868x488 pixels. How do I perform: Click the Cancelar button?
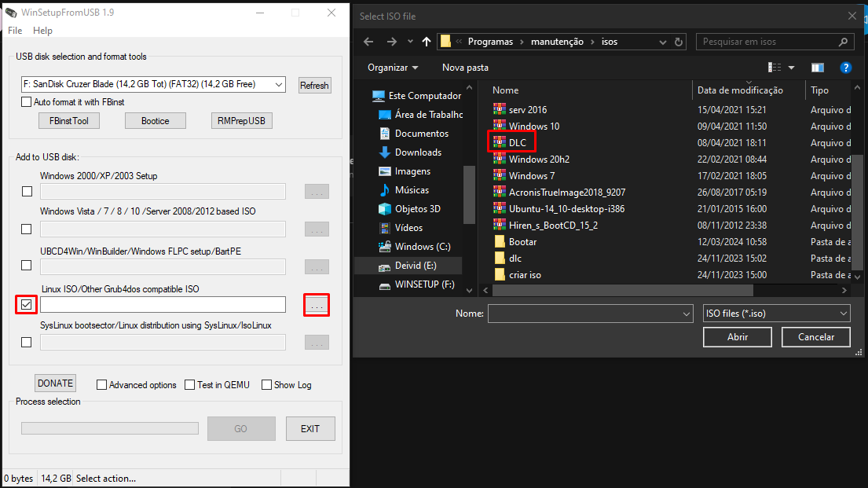(x=816, y=337)
